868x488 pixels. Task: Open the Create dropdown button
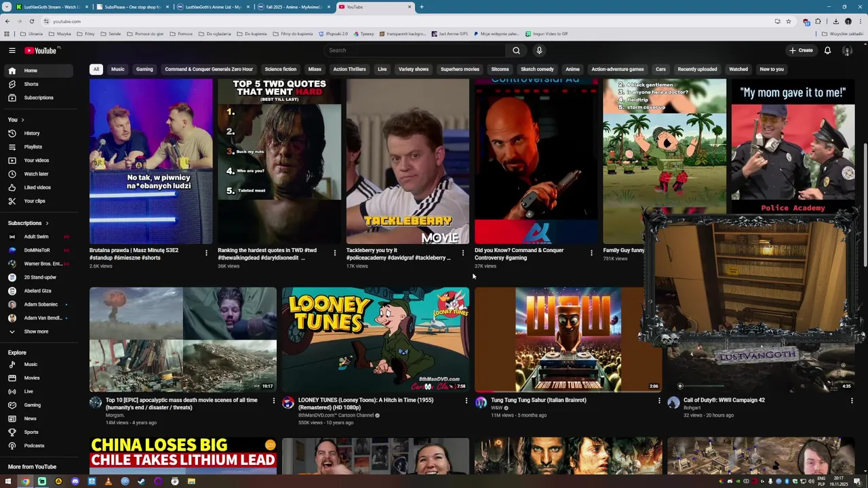tap(800, 50)
